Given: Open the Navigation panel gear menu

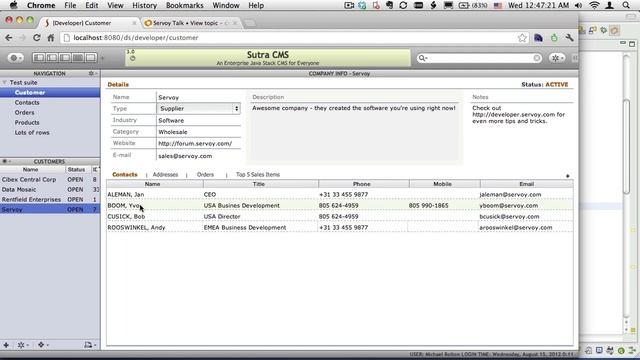Looking at the screenshot, I should [x=92, y=73].
